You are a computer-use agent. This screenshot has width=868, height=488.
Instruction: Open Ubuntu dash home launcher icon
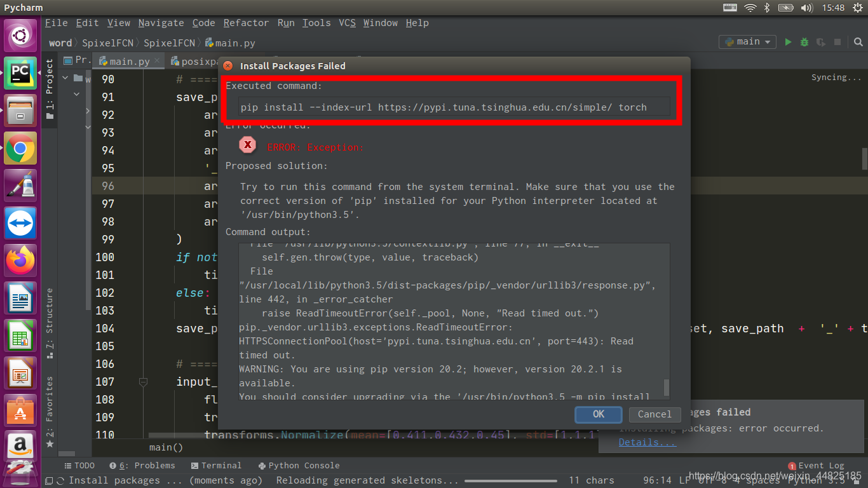[x=20, y=36]
